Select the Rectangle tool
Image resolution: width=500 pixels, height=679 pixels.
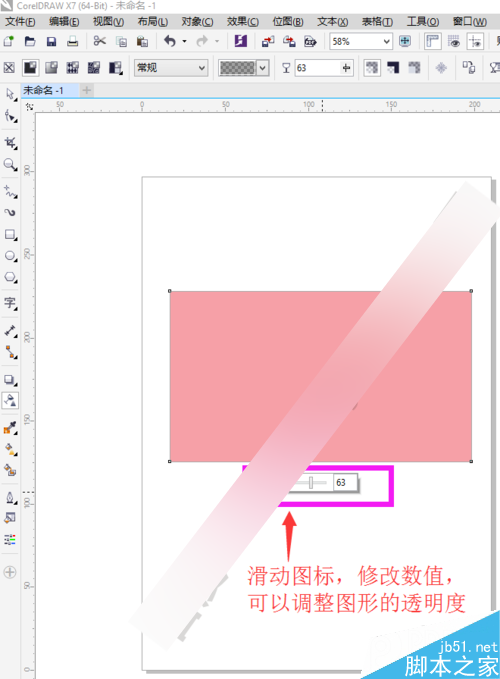pyautogui.click(x=10, y=235)
